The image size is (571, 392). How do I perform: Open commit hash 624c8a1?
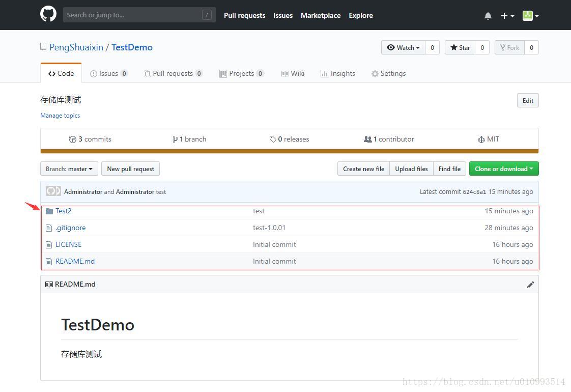(474, 191)
